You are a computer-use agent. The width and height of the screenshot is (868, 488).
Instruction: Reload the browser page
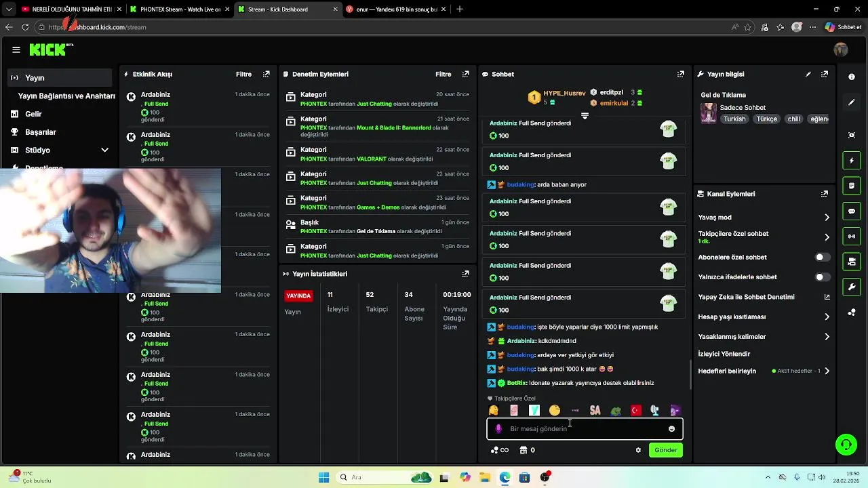(x=25, y=27)
